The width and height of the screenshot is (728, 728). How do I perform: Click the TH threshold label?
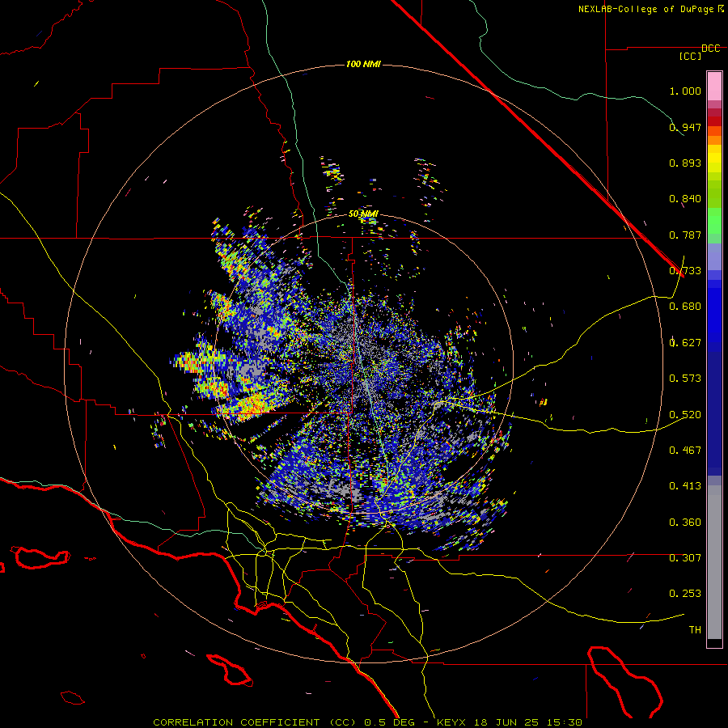pos(695,630)
